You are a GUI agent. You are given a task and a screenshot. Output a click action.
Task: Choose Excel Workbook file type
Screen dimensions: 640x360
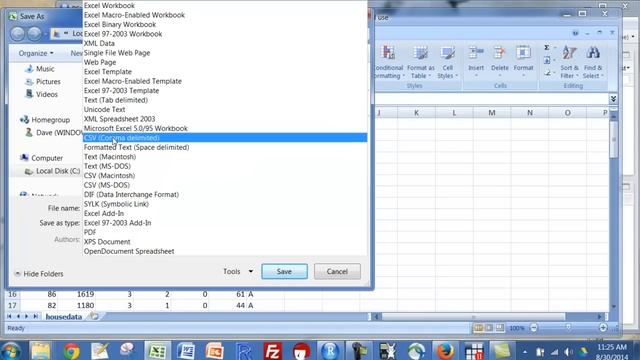click(225, 5)
